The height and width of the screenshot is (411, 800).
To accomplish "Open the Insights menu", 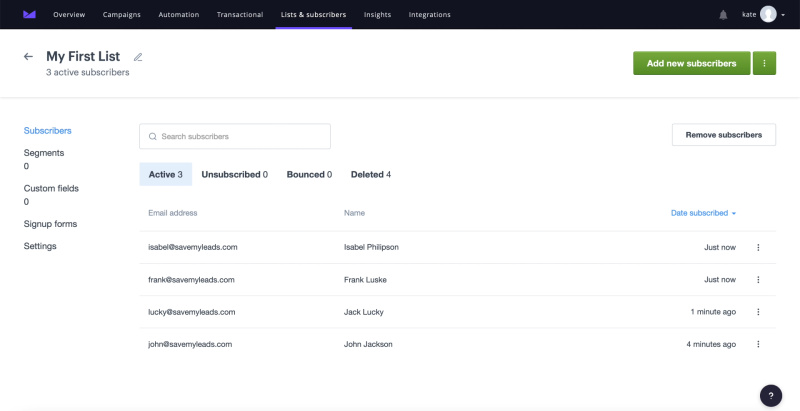I will tap(377, 15).
